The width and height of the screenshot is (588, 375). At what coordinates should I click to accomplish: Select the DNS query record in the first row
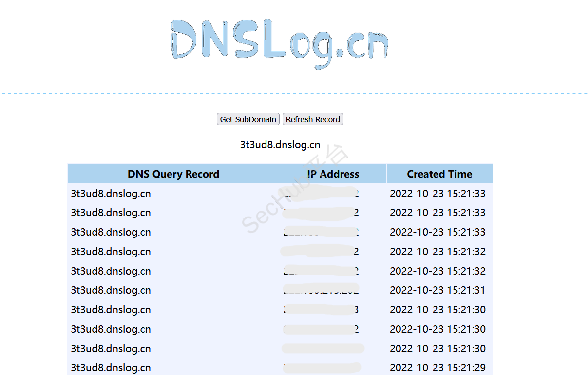click(x=111, y=194)
